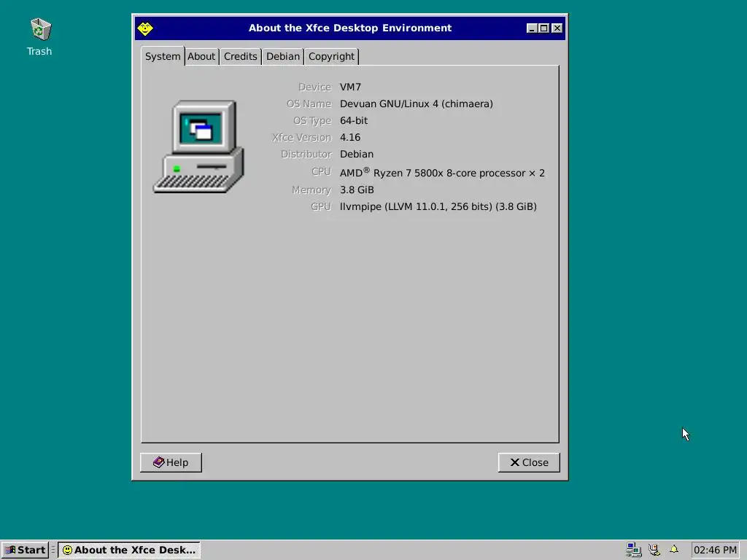Image resolution: width=747 pixels, height=560 pixels.
Task: Open the notification bell tray icon
Action: pos(673,549)
